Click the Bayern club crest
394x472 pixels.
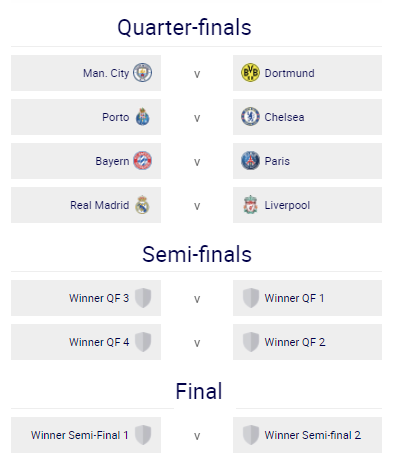click(x=143, y=161)
